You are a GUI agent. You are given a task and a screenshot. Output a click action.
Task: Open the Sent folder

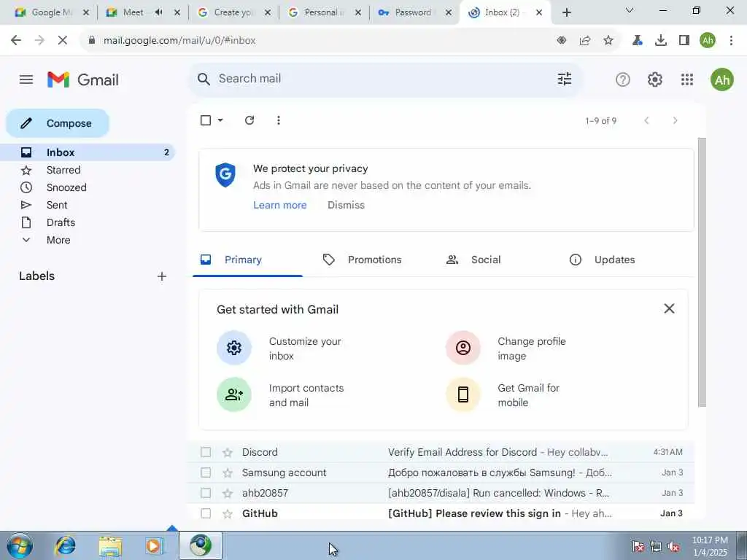click(57, 205)
